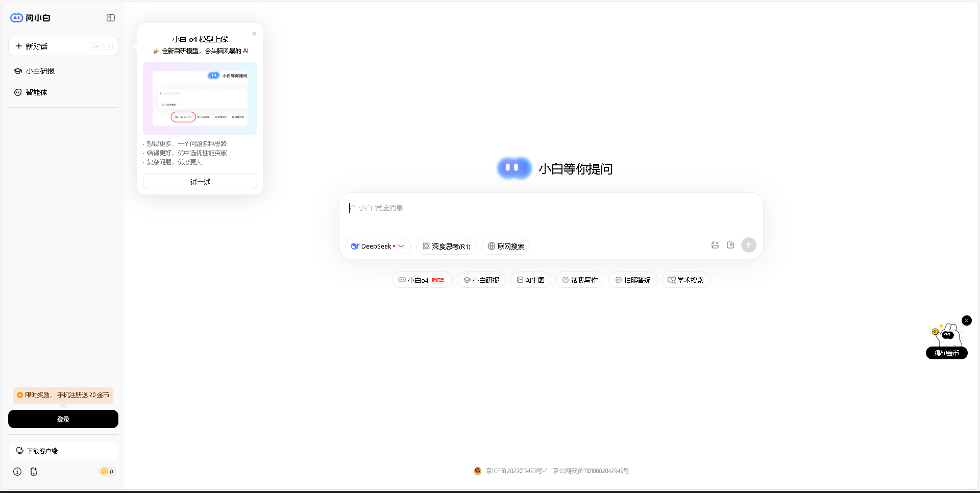Open the 小白研报 section in the sidebar
The height and width of the screenshot is (493, 980).
point(39,71)
